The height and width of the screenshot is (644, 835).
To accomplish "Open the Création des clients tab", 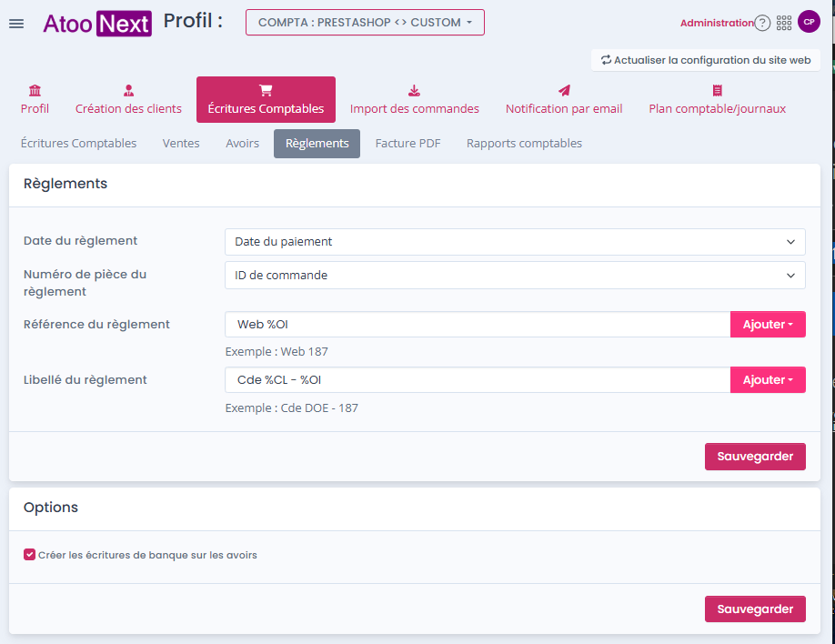I will pos(128,100).
